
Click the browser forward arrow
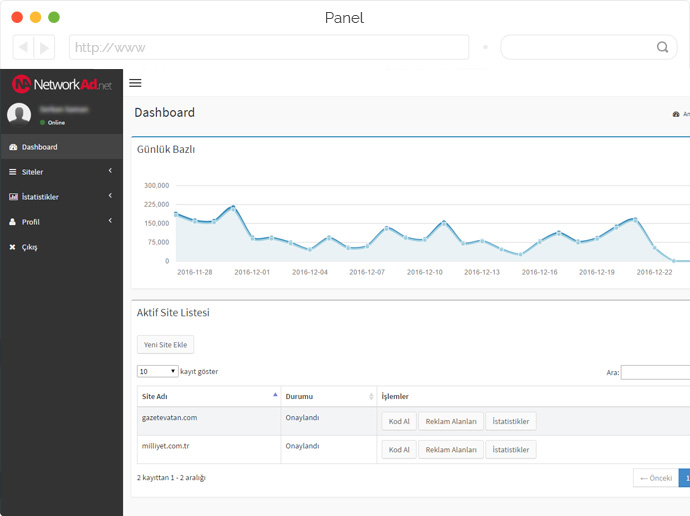click(x=44, y=47)
